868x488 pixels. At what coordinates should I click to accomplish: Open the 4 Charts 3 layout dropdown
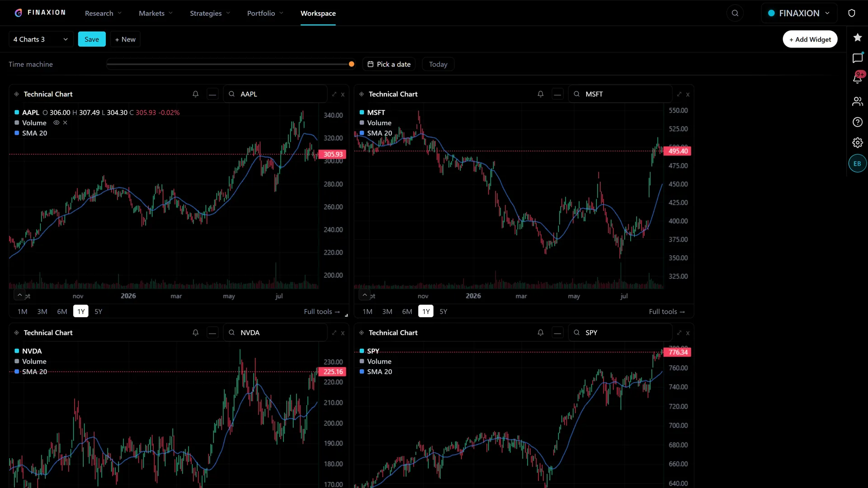tap(41, 39)
